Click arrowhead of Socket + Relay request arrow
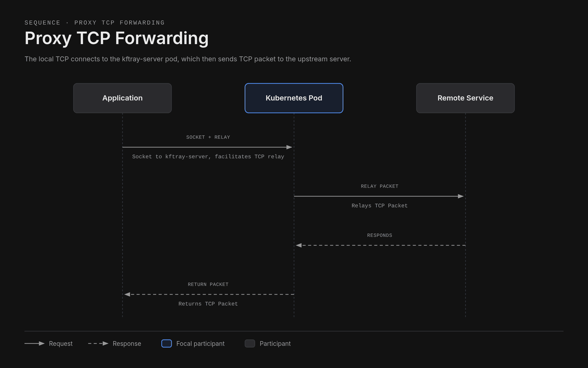588x368 pixels. [x=289, y=147]
